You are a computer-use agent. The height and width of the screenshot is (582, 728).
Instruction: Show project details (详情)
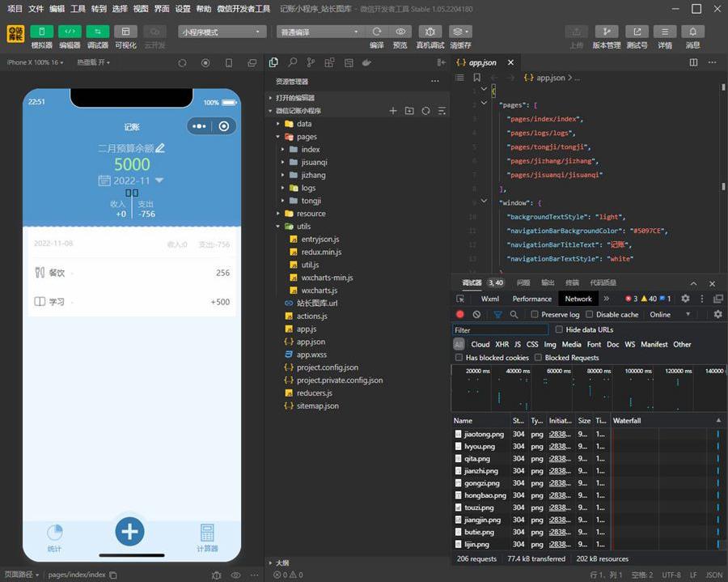(x=665, y=32)
